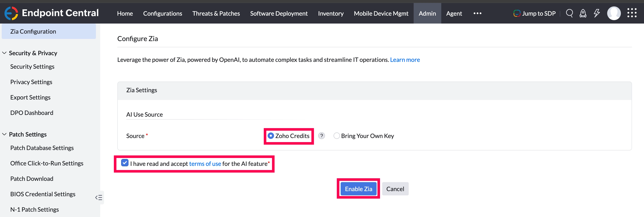Click the Enable Zia button

358,189
